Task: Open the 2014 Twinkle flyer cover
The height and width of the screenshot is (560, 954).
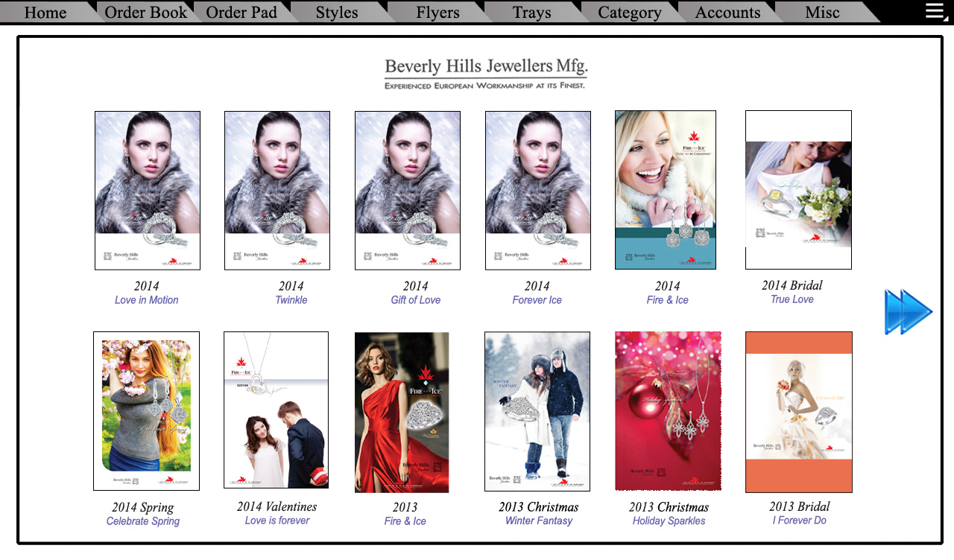Action: 277,191
